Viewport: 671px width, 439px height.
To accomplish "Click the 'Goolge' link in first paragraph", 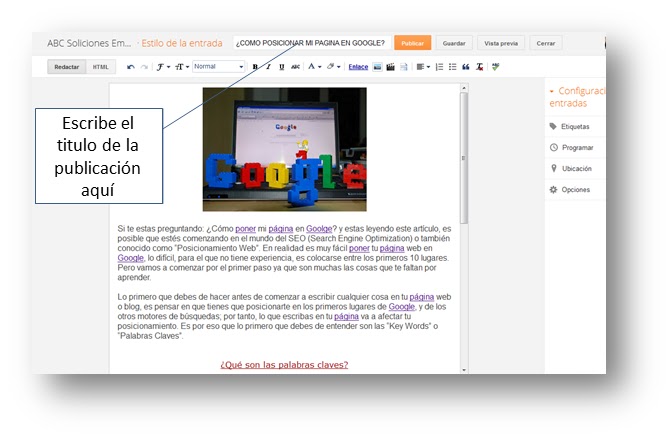I will click(x=319, y=229).
